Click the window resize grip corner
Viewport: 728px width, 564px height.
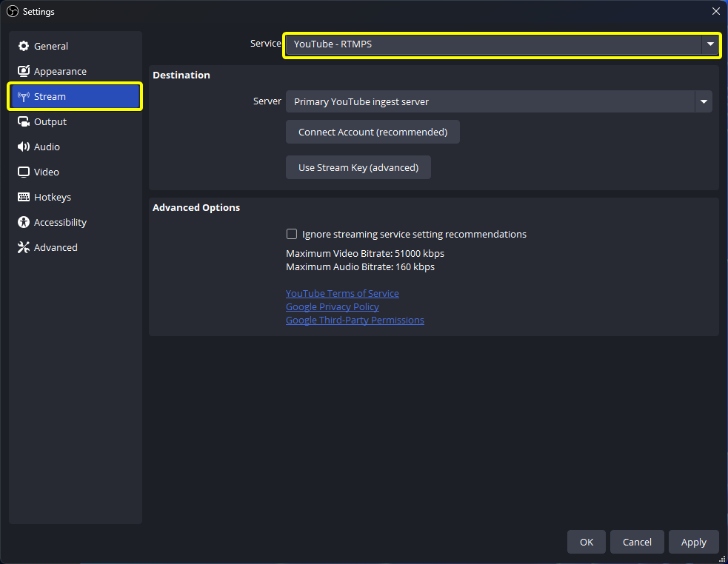pyautogui.click(x=722, y=559)
